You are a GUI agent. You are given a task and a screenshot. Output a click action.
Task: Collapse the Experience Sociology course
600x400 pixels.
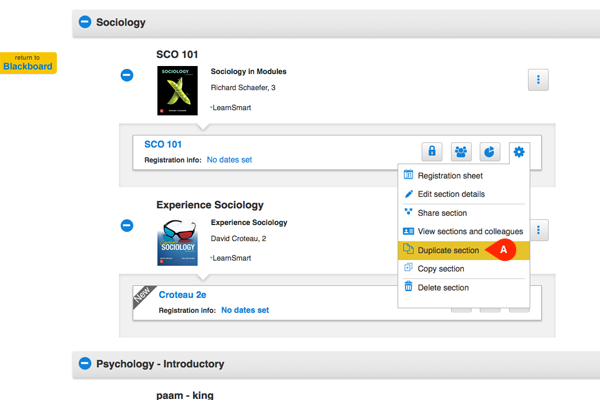pos(127,226)
